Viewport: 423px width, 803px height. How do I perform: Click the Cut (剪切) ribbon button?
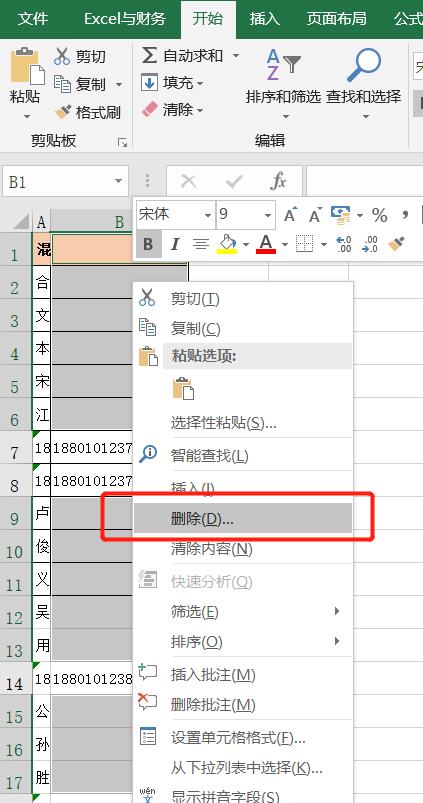click(80, 56)
